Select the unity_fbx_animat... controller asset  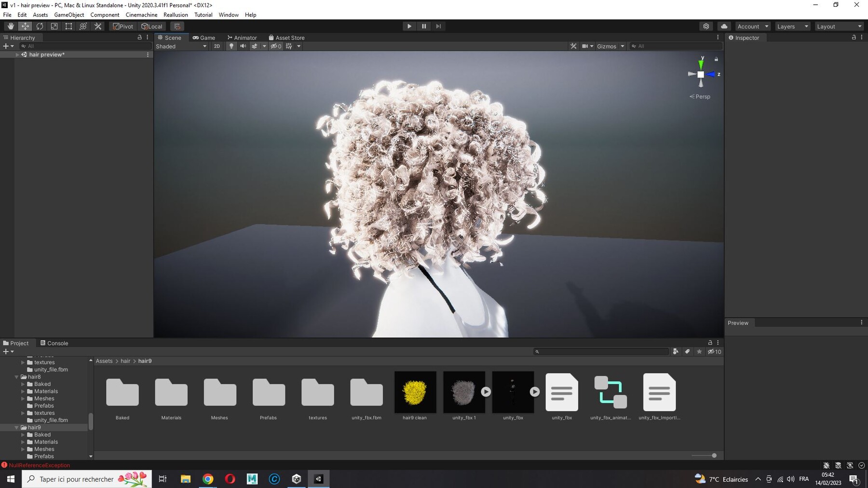point(610,392)
